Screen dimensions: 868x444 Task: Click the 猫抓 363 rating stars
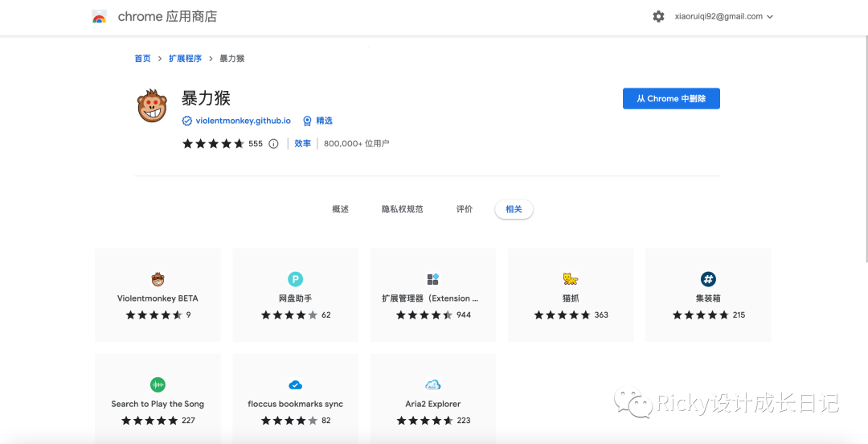(563, 314)
